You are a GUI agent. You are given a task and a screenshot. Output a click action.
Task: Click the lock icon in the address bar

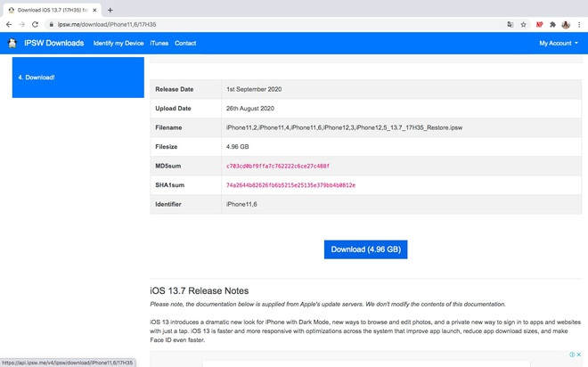tap(52, 24)
